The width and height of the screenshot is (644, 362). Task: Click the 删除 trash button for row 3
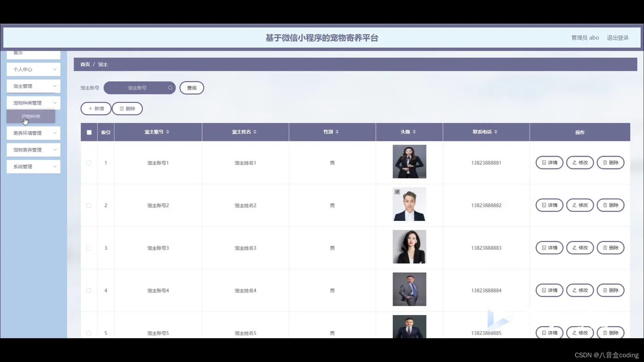tap(610, 248)
